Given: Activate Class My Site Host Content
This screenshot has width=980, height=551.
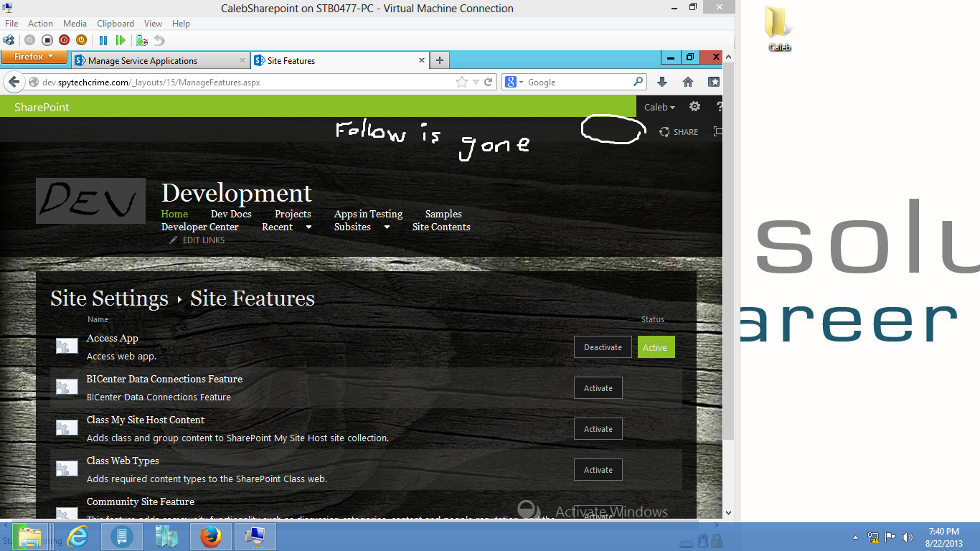Looking at the screenshot, I should pos(598,429).
